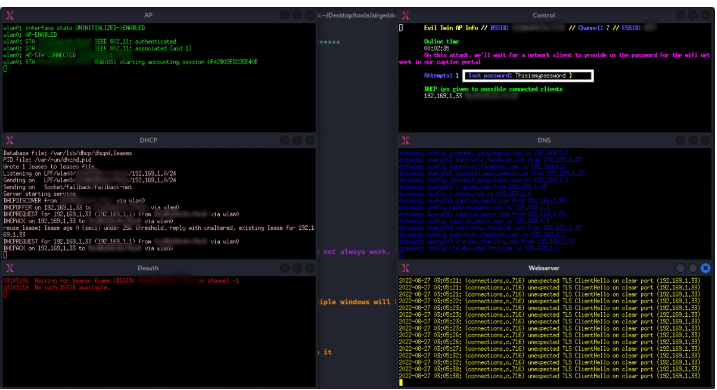The width and height of the screenshot is (717, 390).
Task: Click 'Channel: 7' in Control header
Action: [x=593, y=28]
